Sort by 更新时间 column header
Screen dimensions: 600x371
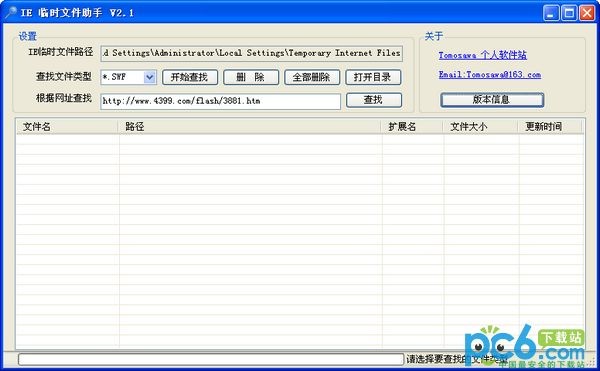(550, 127)
